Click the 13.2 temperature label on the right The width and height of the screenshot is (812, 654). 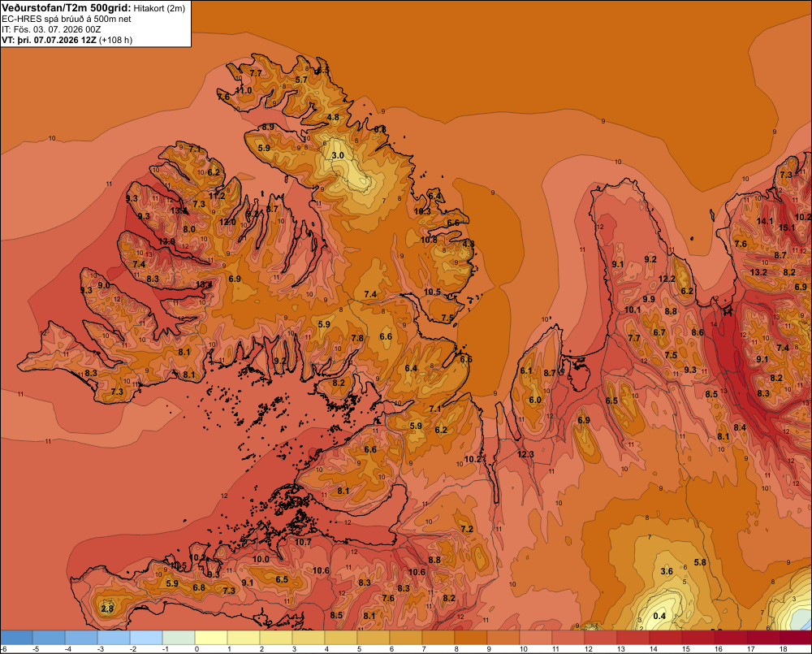point(758,272)
